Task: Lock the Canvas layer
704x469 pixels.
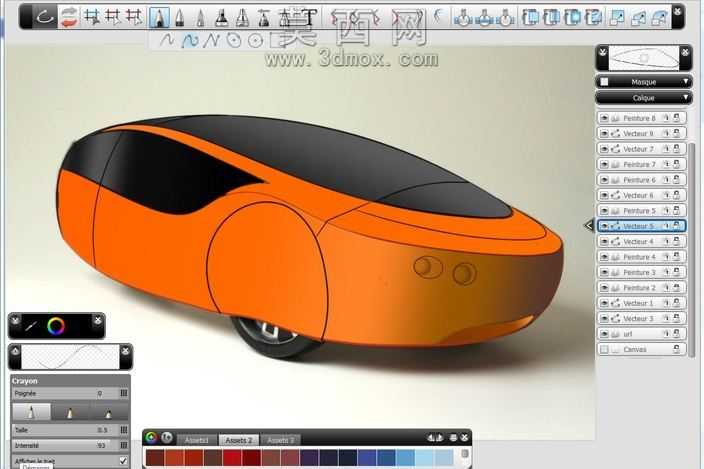Action: point(676,349)
